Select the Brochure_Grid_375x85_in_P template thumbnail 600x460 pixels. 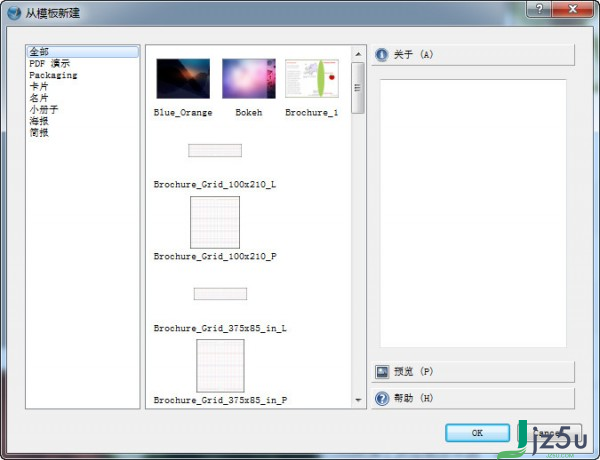click(220, 366)
